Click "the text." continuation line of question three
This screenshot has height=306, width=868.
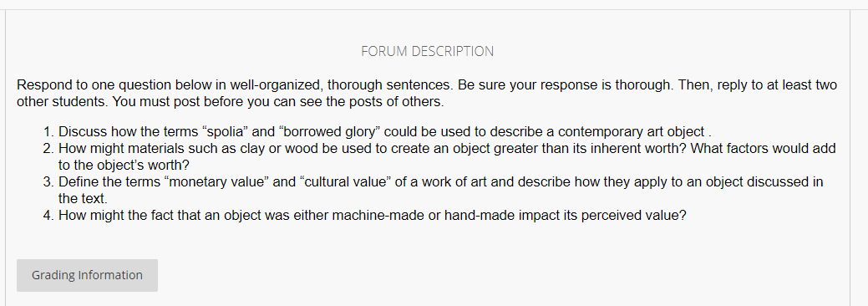coord(83,198)
